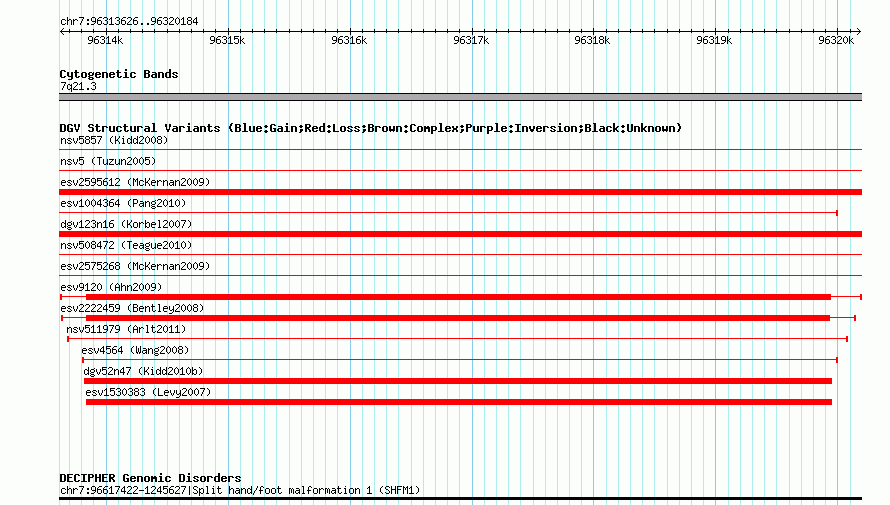Click the thick red bar of dgv123n16
Viewport: 890px width, 505px height.
460,234
